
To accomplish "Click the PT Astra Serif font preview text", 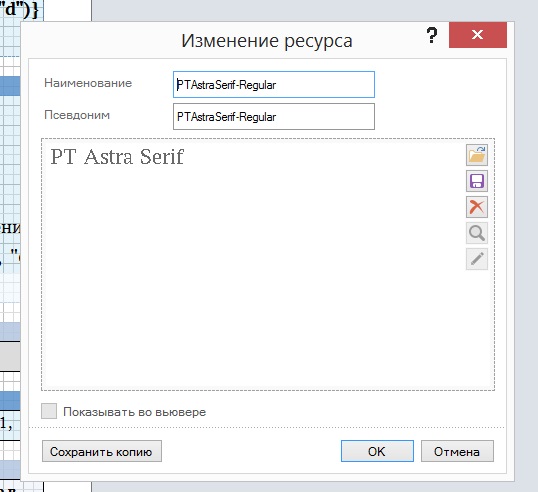I will click(x=117, y=157).
